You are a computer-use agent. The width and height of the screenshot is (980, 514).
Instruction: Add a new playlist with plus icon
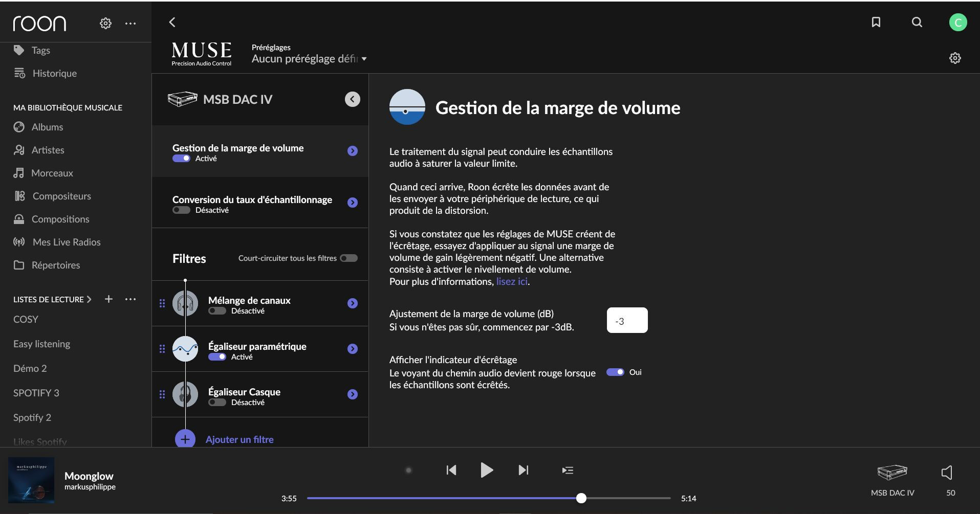click(108, 299)
